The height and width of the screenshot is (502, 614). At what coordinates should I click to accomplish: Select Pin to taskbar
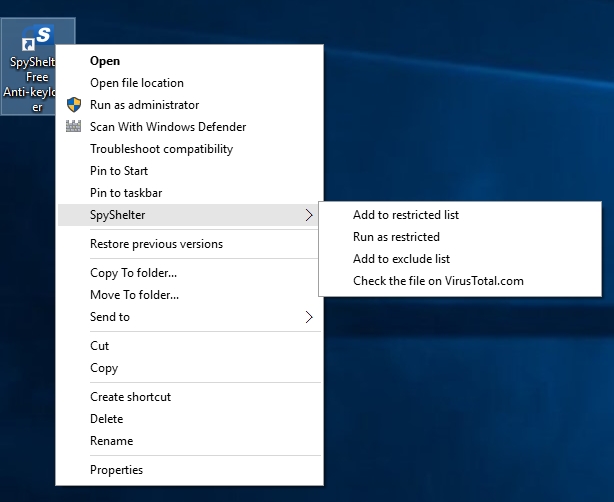(x=190, y=193)
